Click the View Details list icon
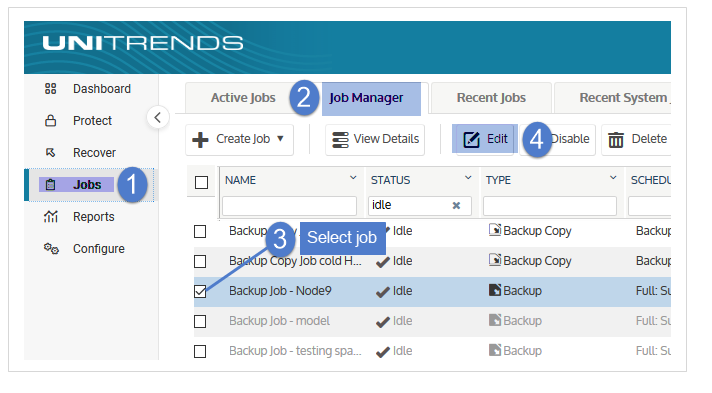This screenshot has height=393, width=712. (340, 139)
